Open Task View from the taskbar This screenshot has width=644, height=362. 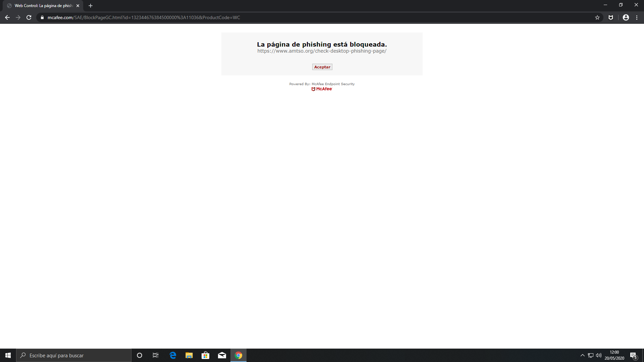pyautogui.click(x=156, y=355)
